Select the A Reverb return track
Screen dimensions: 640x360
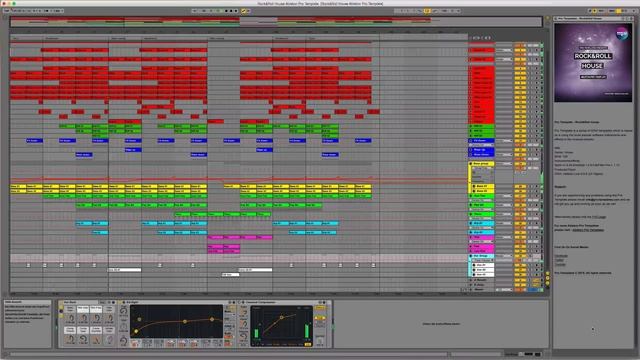click(481, 280)
